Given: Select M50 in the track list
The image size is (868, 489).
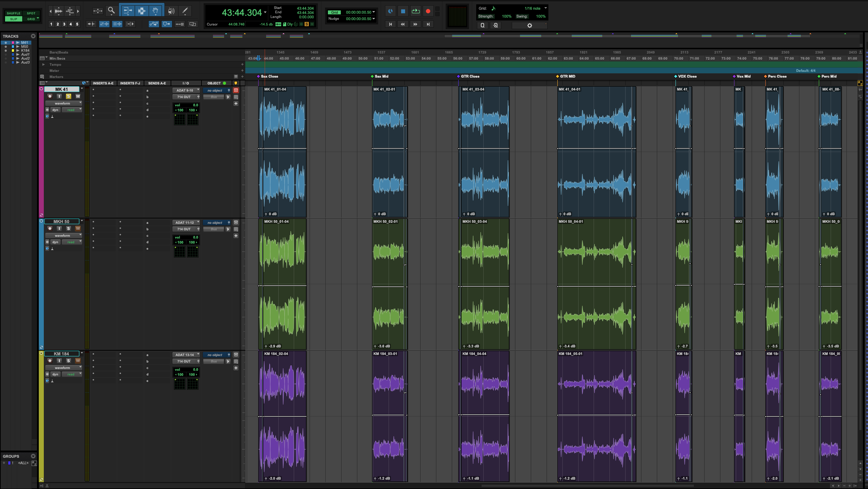Looking at the screenshot, I should coord(24,47).
